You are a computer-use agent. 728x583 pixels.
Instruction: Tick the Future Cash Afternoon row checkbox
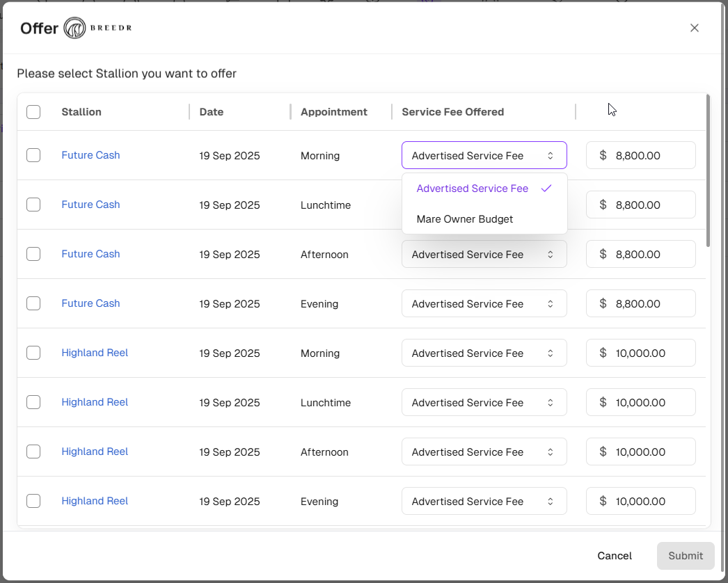coord(33,254)
